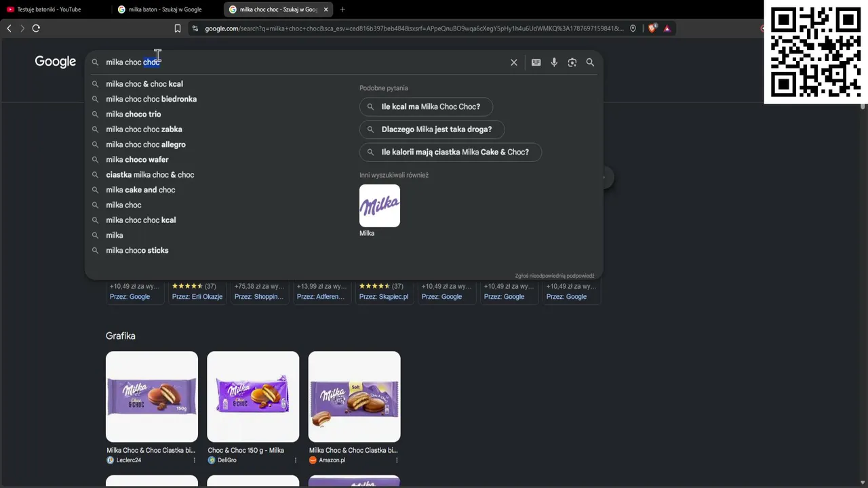868x488 pixels.
Task: Report inappropriate suggestion via 'Zgłoś nieodpowiednią podpowiedź'
Action: pos(555,276)
